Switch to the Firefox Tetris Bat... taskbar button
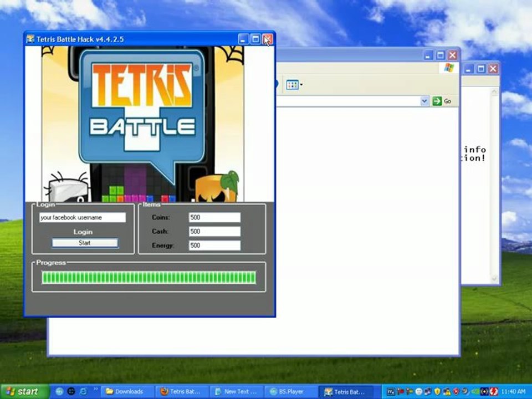This screenshot has width=532, height=399. click(182, 392)
